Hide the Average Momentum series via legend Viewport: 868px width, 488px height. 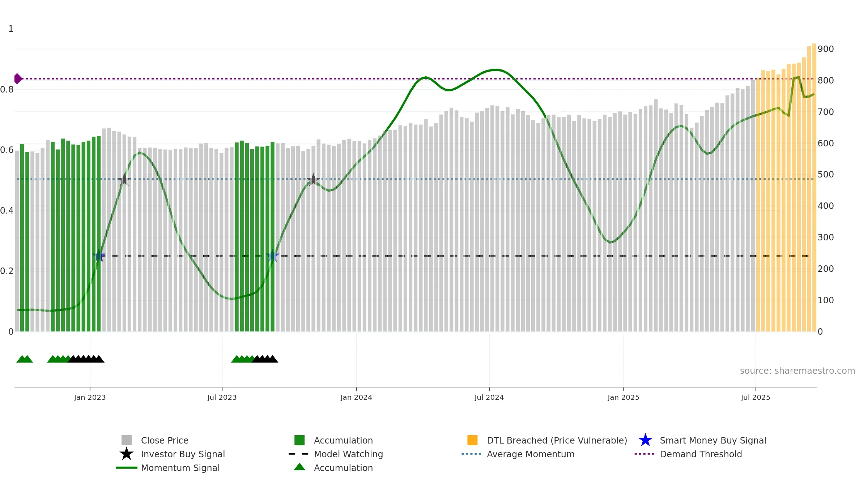530,454
